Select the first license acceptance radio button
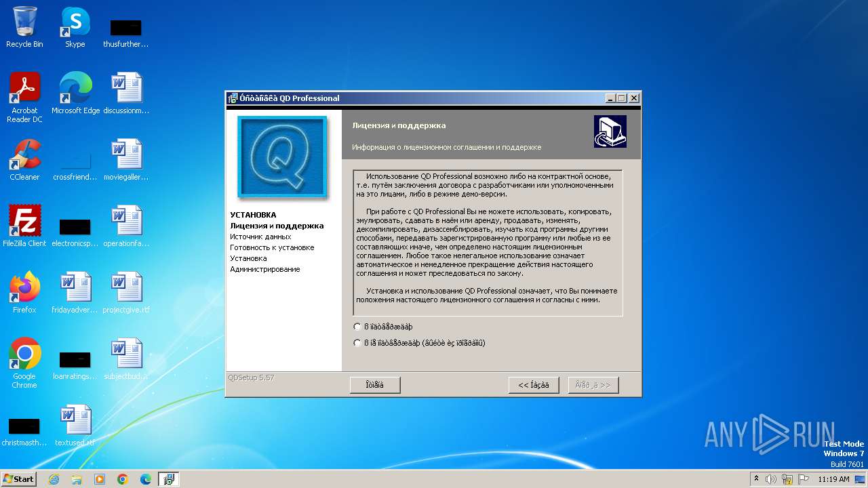 tap(357, 327)
